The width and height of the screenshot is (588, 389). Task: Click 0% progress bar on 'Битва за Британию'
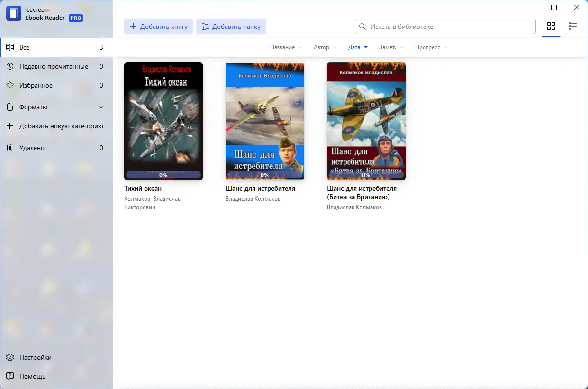(366, 175)
